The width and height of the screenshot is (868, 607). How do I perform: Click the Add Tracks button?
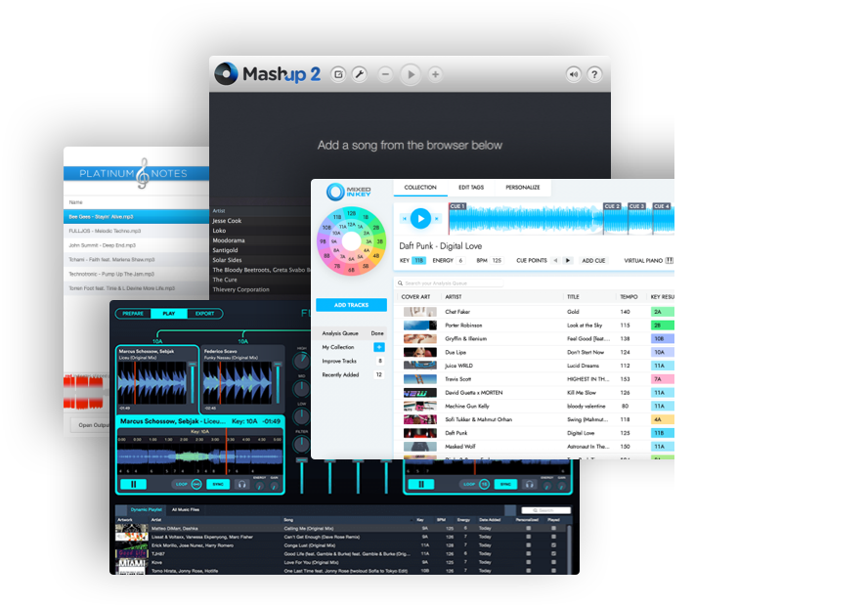352,305
